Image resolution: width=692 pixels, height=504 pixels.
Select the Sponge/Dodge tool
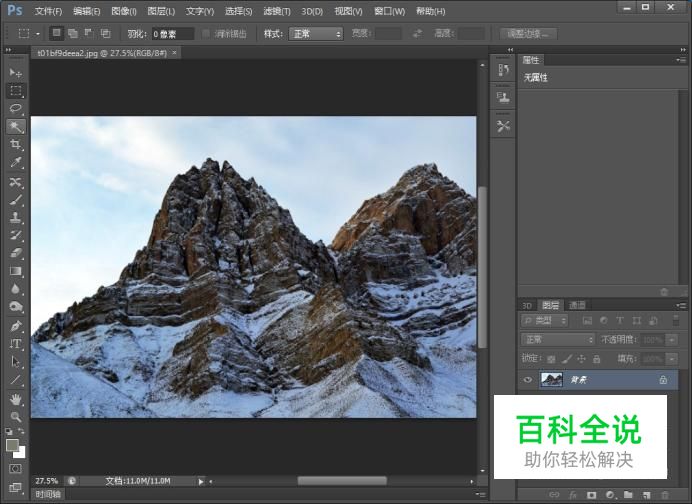click(x=16, y=307)
